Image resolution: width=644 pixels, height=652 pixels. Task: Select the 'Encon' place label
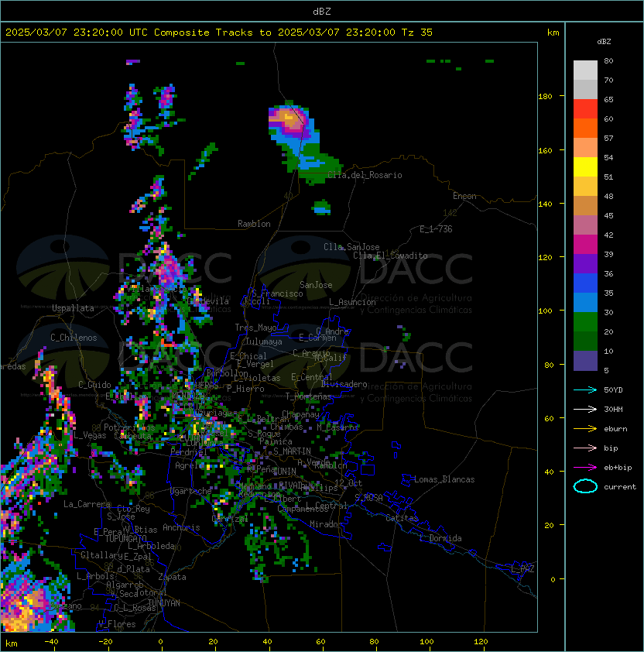pyautogui.click(x=464, y=196)
